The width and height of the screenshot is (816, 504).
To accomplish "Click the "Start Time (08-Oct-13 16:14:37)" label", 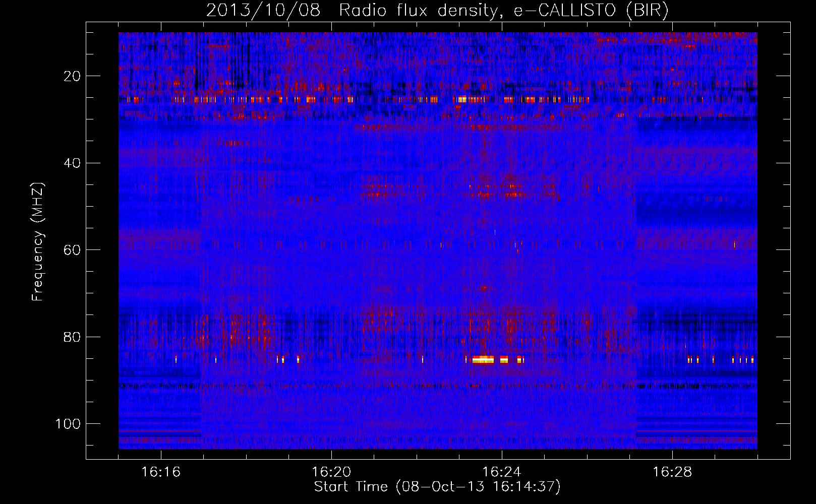I will click(437, 487).
